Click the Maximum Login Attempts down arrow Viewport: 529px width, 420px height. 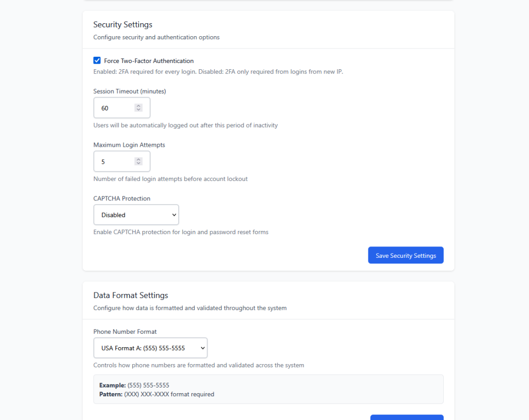click(138, 163)
